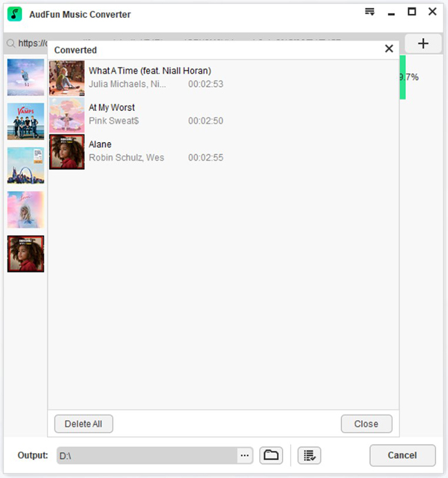Click the city arch album thumbnail in sidebar
This screenshot has height=478, width=448.
click(26, 166)
